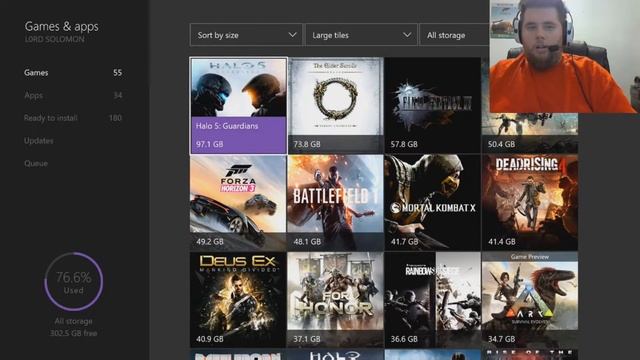Select the Final Fantasy XV tile
Viewport: 640px width, 360px height.
pyautogui.click(x=433, y=105)
